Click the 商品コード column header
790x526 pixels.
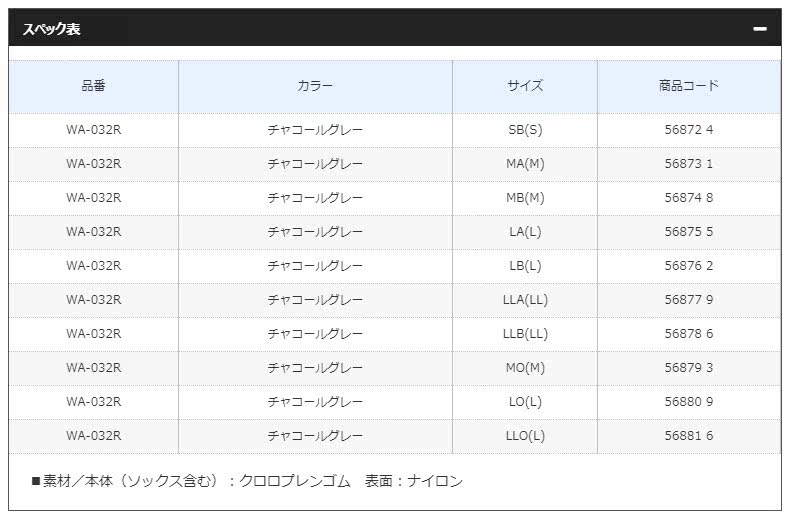pyautogui.click(x=689, y=86)
